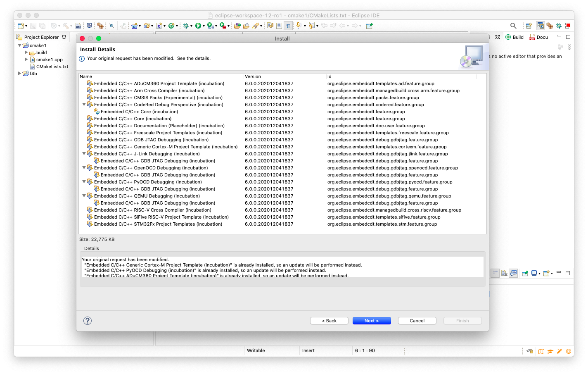The width and height of the screenshot is (588, 374).
Task: Open the Debug perspective bug icon
Action: point(559,26)
